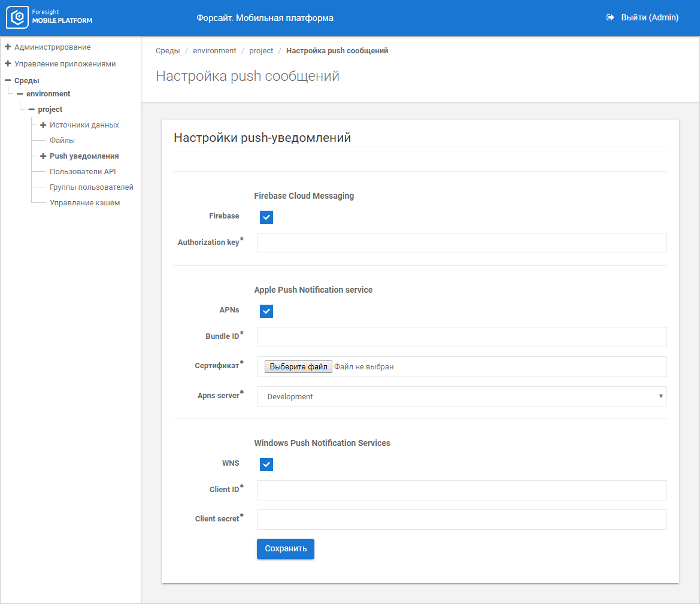This screenshot has height=604, width=700.
Task: Open the Apns server dropdown
Action: (461, 396)
